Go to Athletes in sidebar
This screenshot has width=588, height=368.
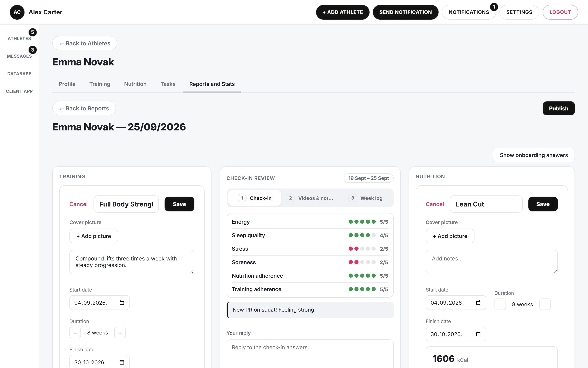coord(19,38)
